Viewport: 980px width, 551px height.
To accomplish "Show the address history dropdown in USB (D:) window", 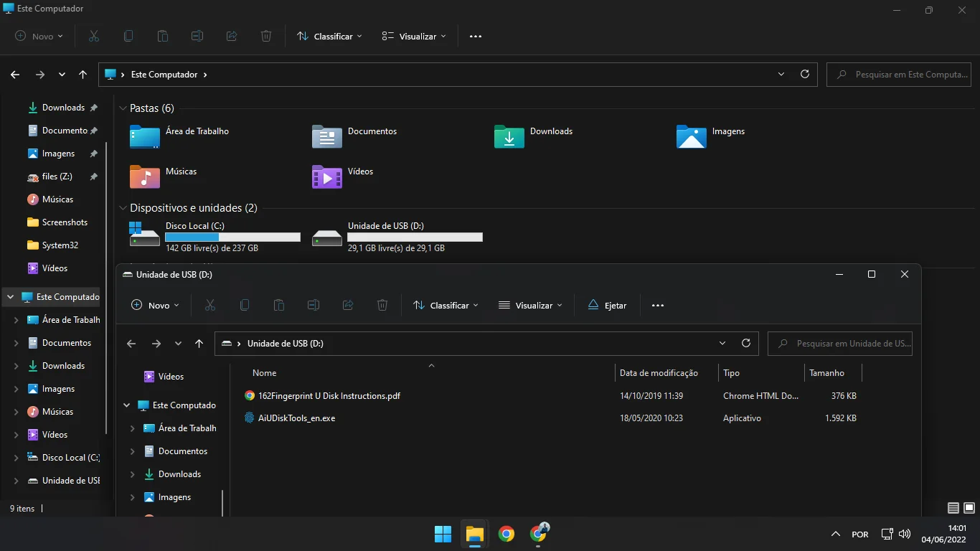I will [722, 343].
